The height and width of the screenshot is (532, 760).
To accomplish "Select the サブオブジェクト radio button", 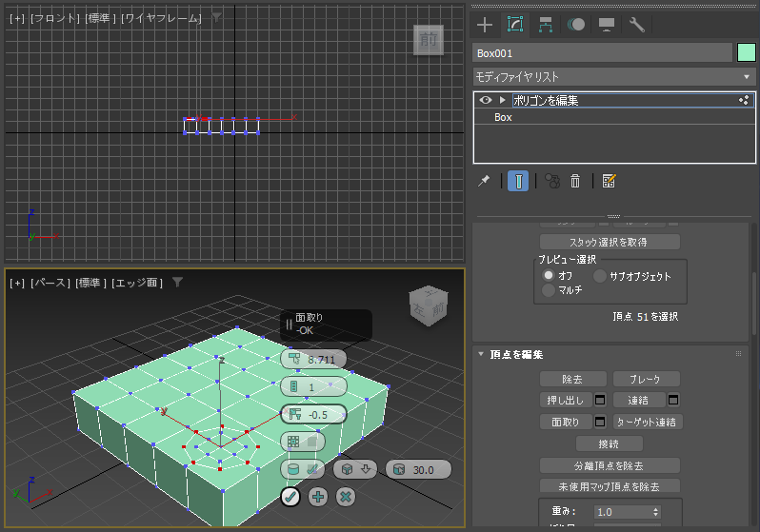I will point(600,276).
